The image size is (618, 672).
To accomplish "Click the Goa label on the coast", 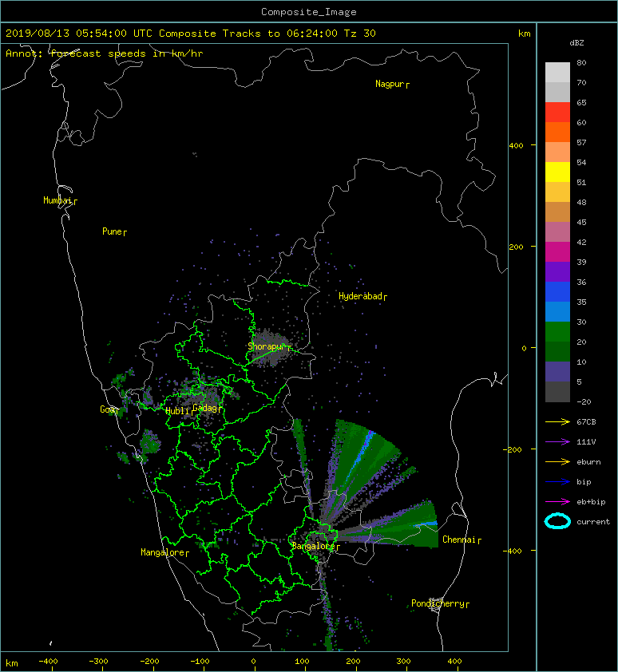I will click(x=107, y=409).
